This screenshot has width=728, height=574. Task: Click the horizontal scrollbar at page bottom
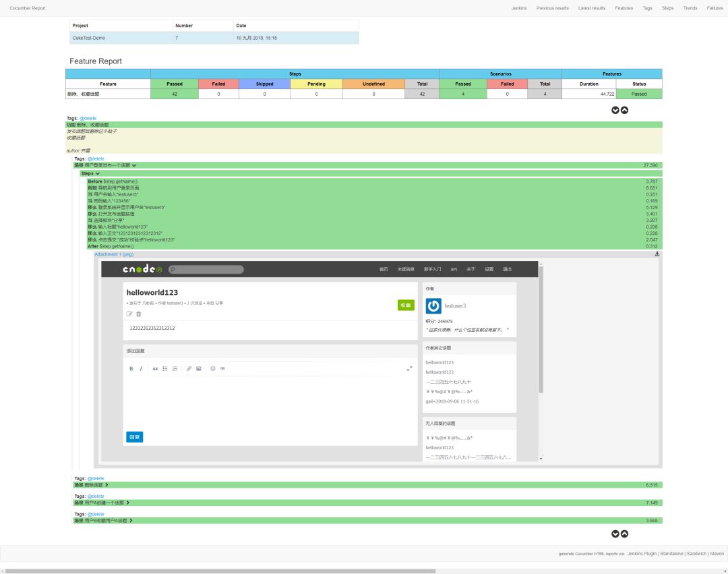(220, 571)
